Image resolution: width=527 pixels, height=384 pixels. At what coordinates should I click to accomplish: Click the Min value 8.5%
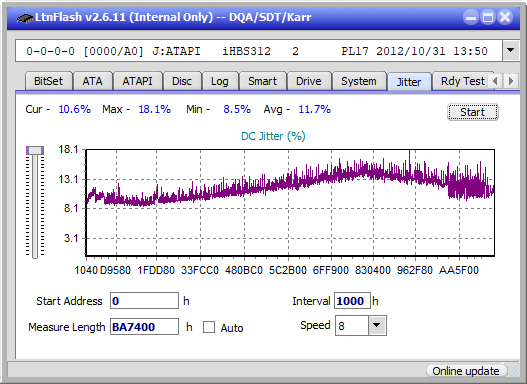[237, 109]
